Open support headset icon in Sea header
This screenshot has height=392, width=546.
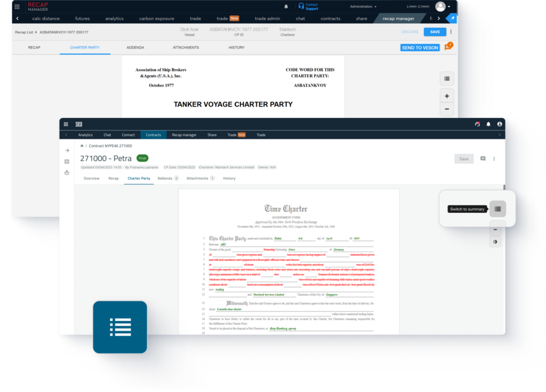477,124
